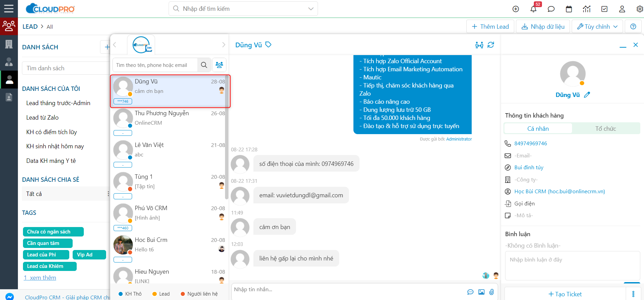Open quick reply message icon

[470, 292]
